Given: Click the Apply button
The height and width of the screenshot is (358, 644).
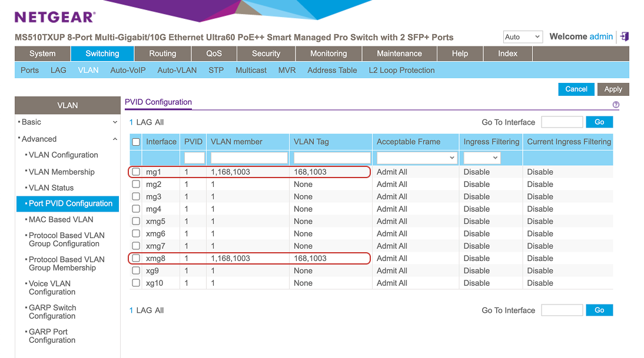Looking at the screenshot, I should click(613, 89).
